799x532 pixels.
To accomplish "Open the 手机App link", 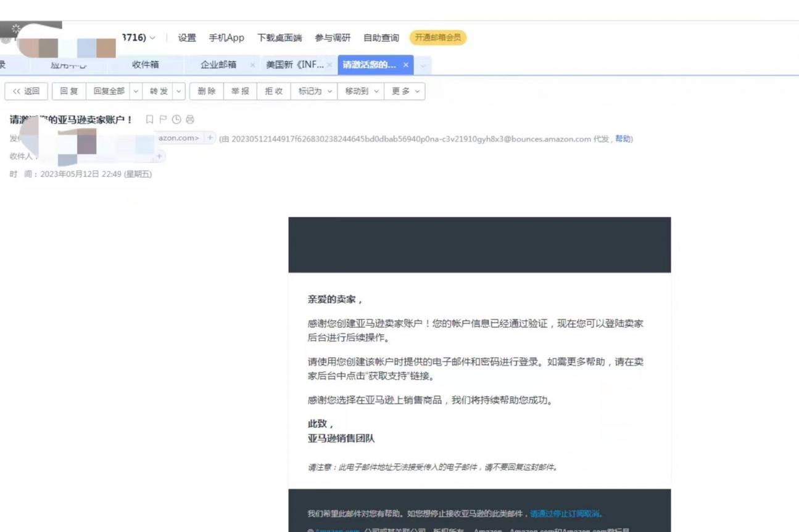I will pyautogui.click(x=226, y=38).
